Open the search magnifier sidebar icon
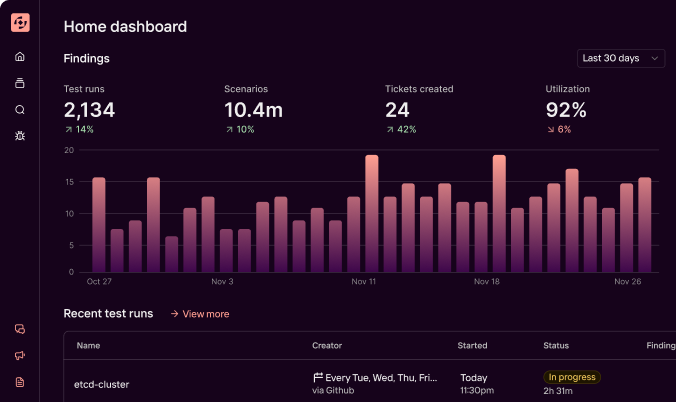676x402 pixels. click(x=20, y=110)
